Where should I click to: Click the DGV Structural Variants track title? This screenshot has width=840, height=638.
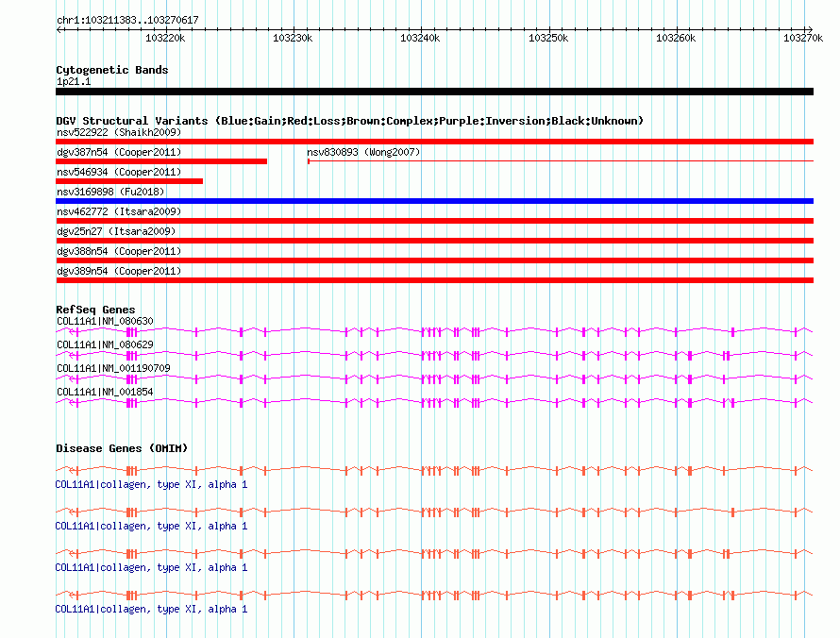click(349, 121)
